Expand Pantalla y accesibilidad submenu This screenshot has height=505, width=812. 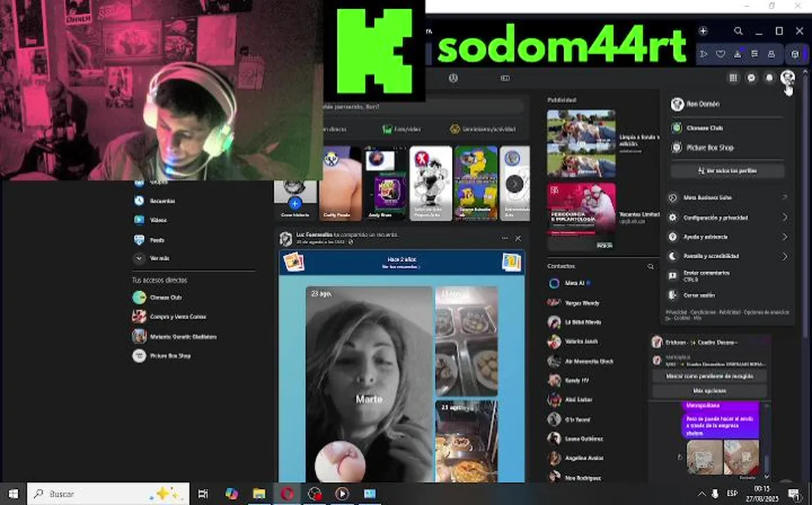point(728,256)
